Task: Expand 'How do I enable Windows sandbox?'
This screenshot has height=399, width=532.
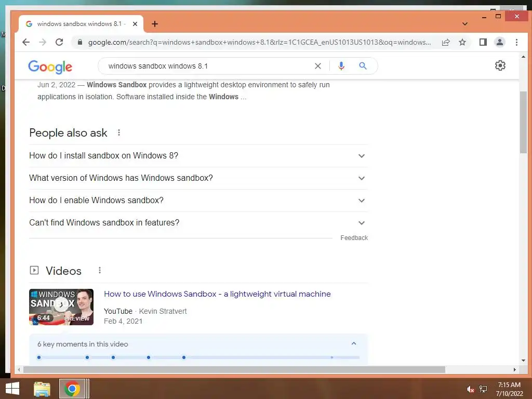Action: [198, 201]
